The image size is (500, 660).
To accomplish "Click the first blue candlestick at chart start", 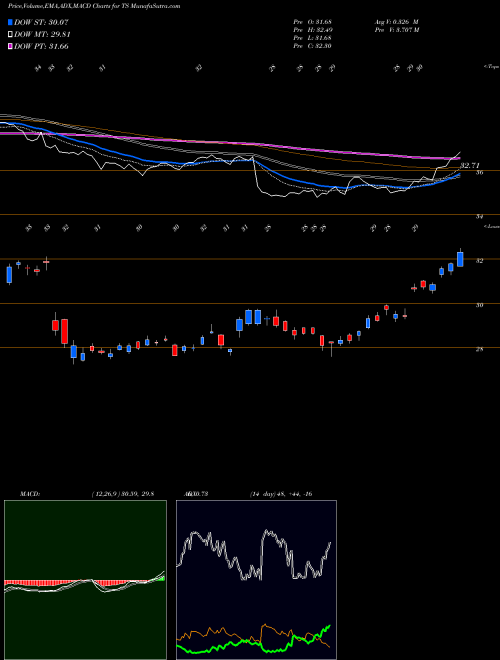I will (9, 274).
